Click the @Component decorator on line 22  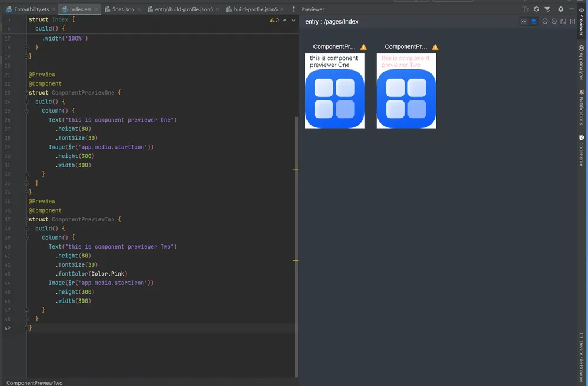pyautogui.click(x=45, y=83)
